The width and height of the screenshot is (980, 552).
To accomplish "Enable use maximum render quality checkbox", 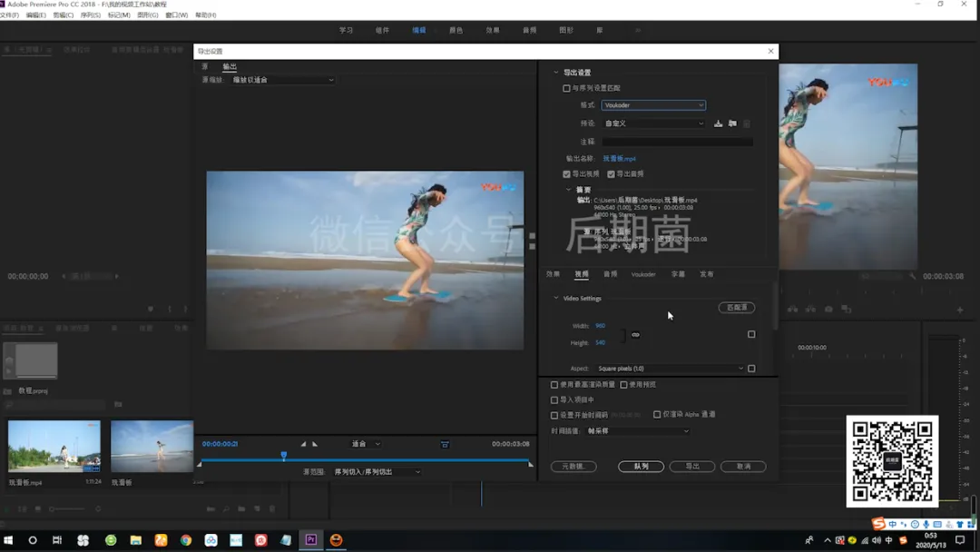I will [x=554, y=385].
